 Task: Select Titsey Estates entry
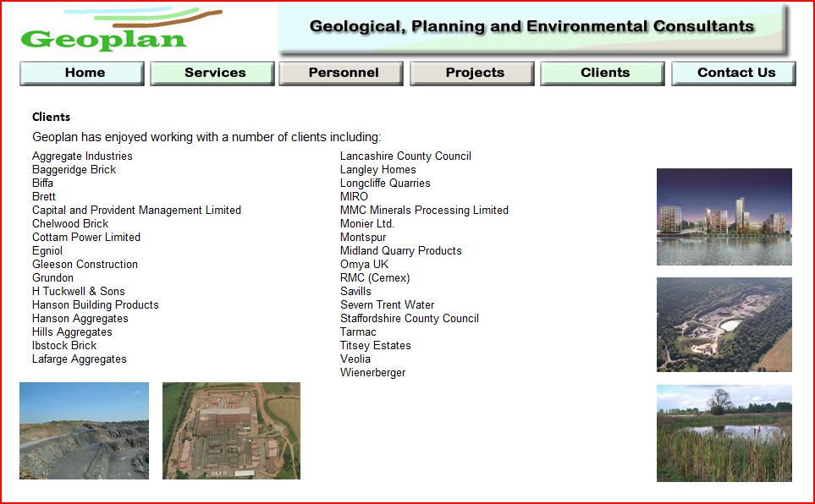(375, 346)
